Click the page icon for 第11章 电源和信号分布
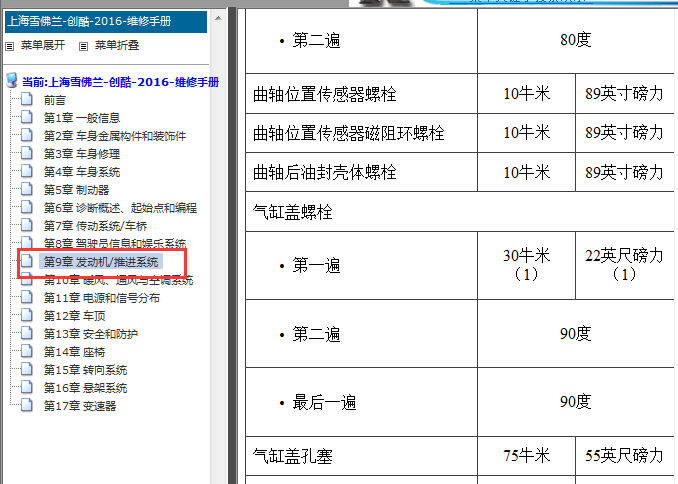The image size is (678, 484). click(27, 298)
